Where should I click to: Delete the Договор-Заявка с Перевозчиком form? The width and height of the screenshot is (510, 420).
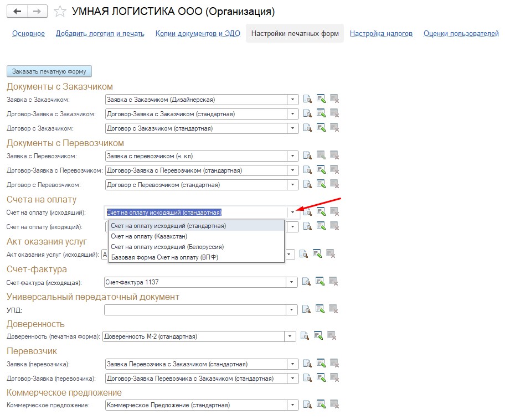pyautogui.click(x=334, y=170)
